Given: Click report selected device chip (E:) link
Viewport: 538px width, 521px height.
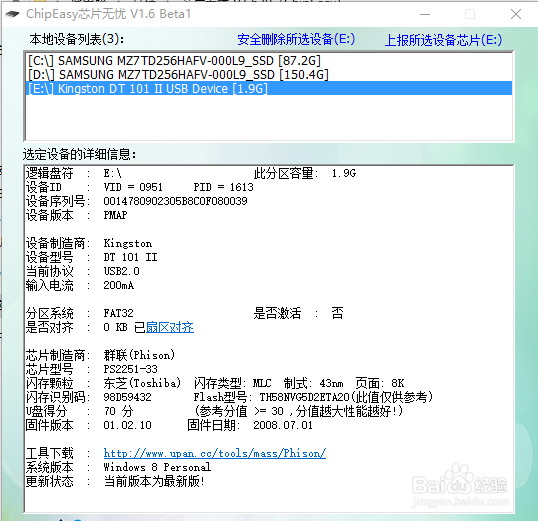Looking at the screenshot, I should [x=443, y=40].
